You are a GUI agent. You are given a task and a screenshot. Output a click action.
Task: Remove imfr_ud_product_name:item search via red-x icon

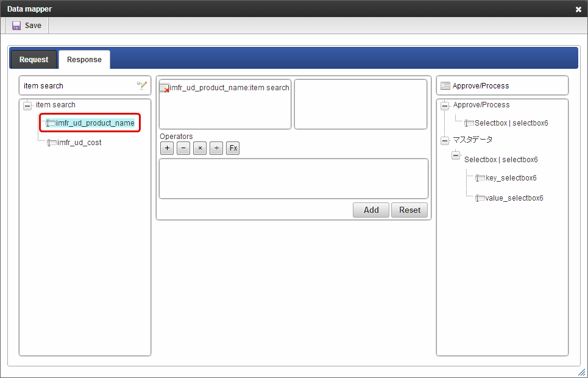coord(165,88)
